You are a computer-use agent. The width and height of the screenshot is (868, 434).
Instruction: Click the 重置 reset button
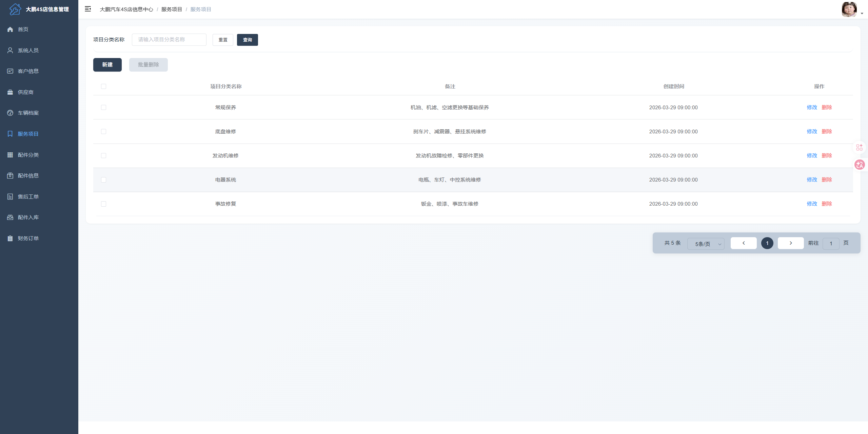(223, 40)
